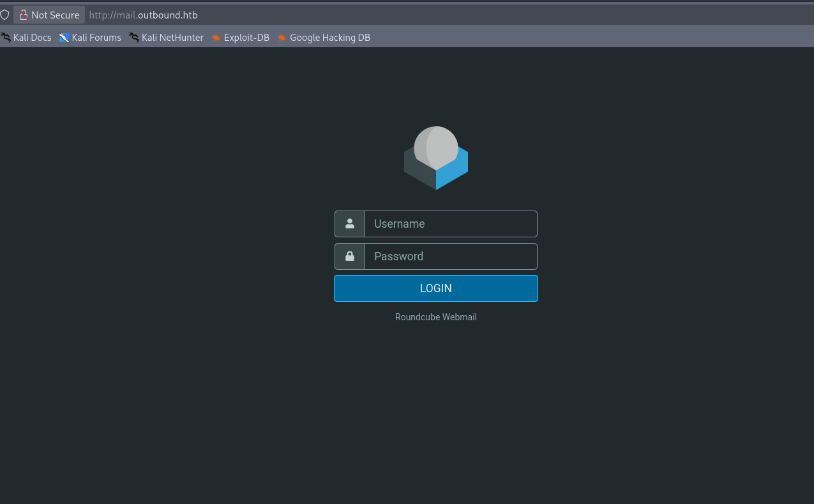Image resolution: width=814 pixels, height=504 pixels.
Task: Click the Not Secure text label
Action: [56, 15]
